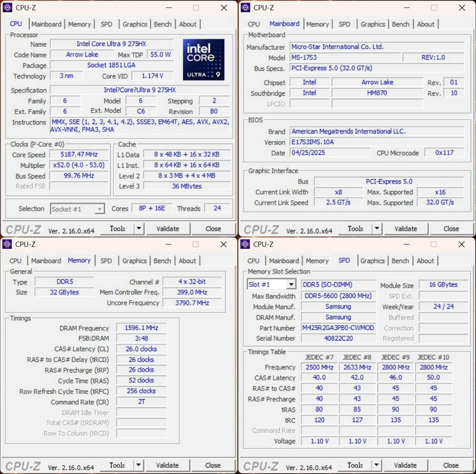476x474 pixels.
Task: Click Tools button in the SPD window
Action: [355, 465]
